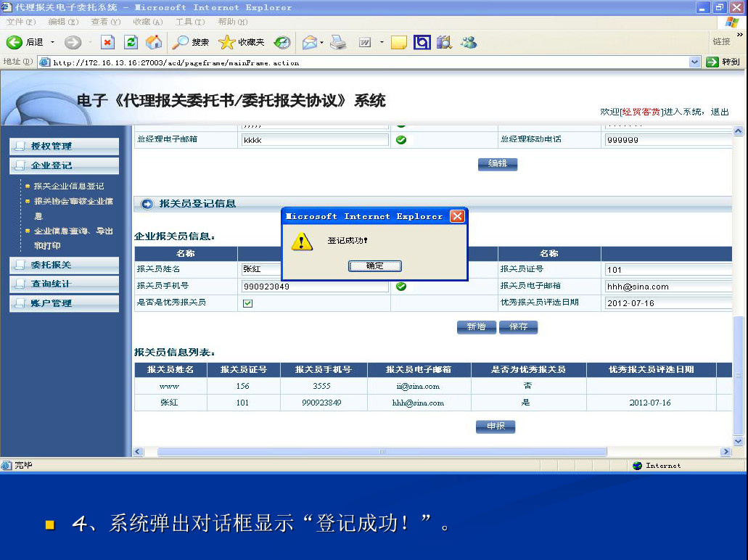Expand 企业登记 sidebar section
The image size is (748, 560).
click(65, 165)
